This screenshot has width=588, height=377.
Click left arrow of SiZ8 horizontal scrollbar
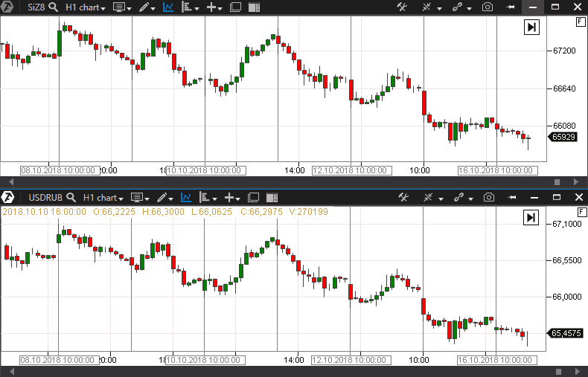[x=11, y=181]
